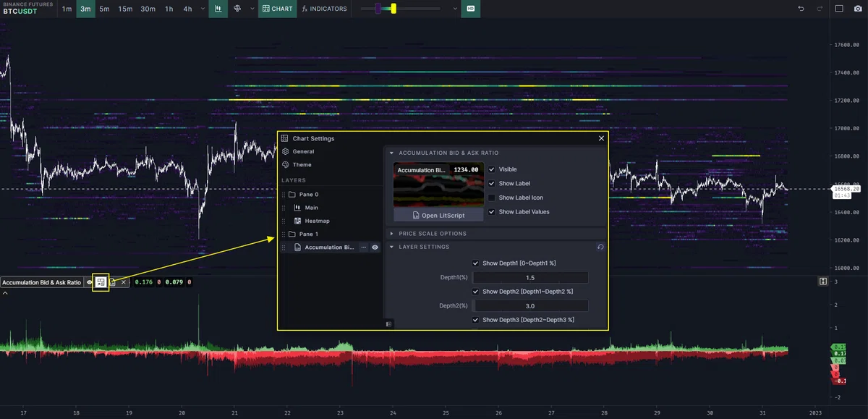Image resolution: width=868 pixels, height=419 pixels.
Task: Expand the dropdown next to heatmap slider
Action: pyautogui.click(x=455, y=9)
